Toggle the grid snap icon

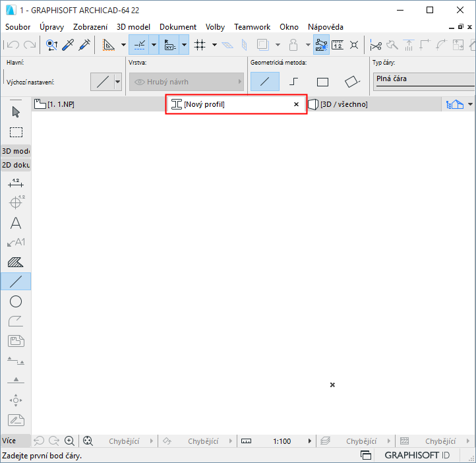(200, 45)
